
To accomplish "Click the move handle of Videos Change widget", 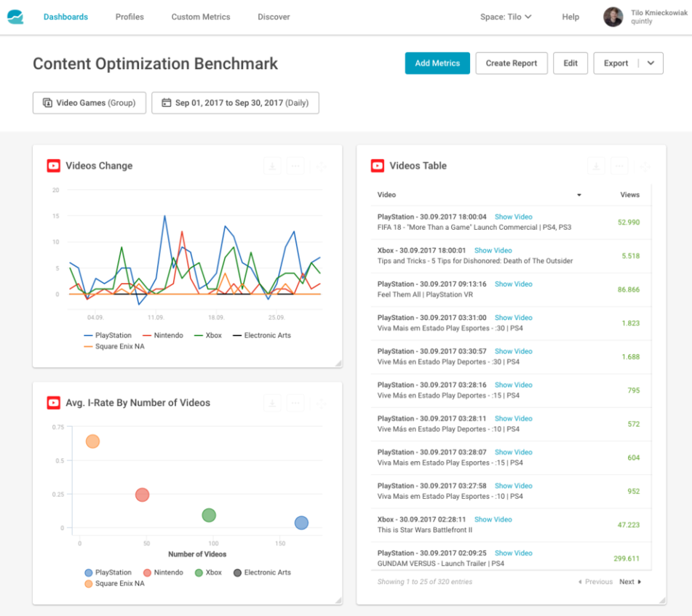I will [322, 167].
